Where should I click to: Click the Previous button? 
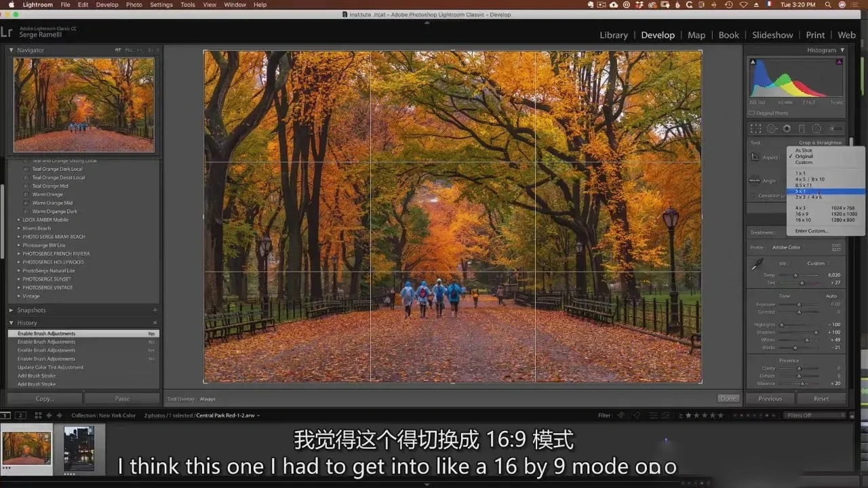pos(770,399)
